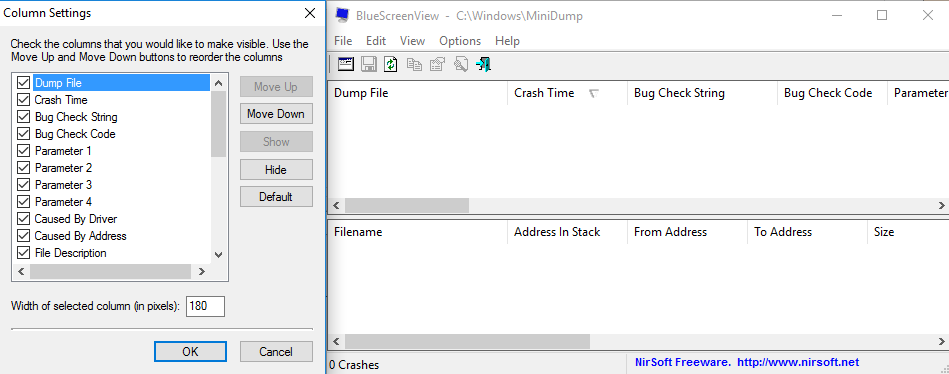
Task: Click the cyan Exit door icon
Action: (484, 64)
